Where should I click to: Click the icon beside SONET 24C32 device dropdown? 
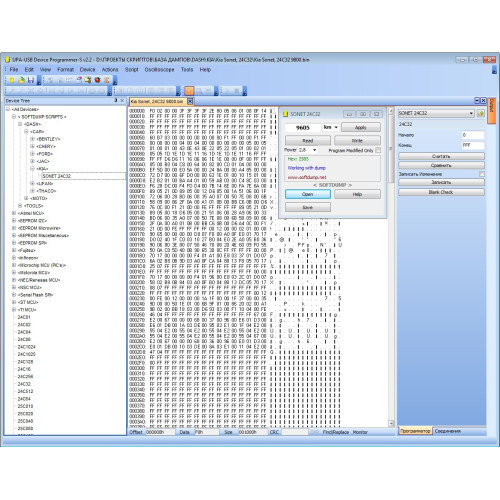coord(480,113)
